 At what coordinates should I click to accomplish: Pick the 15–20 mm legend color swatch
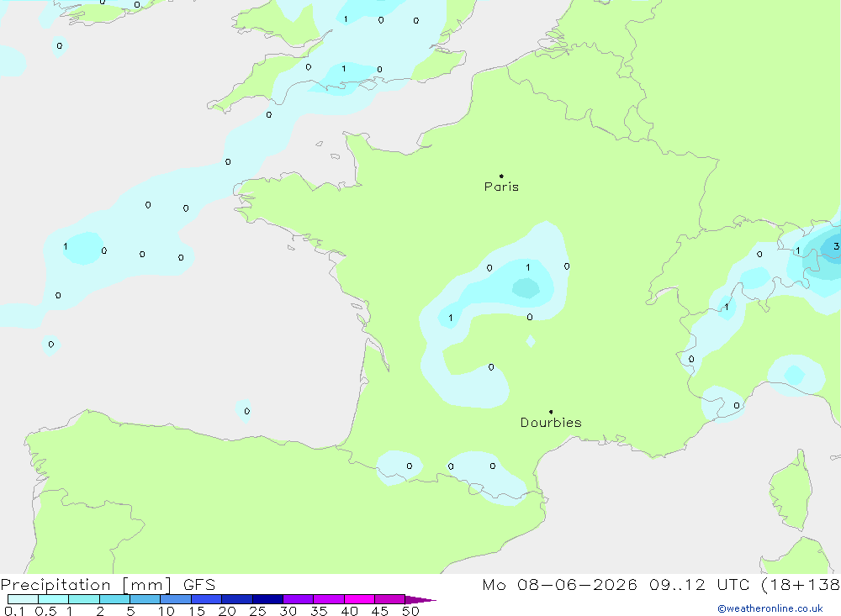pyautogui.click(x=207, y=599)
